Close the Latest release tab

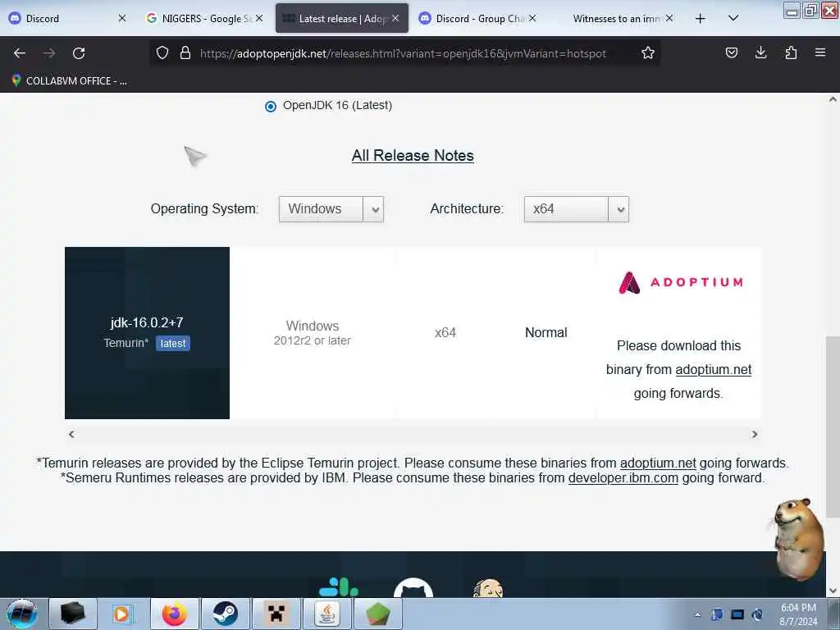pyautogui.click(x=395, y=18)
